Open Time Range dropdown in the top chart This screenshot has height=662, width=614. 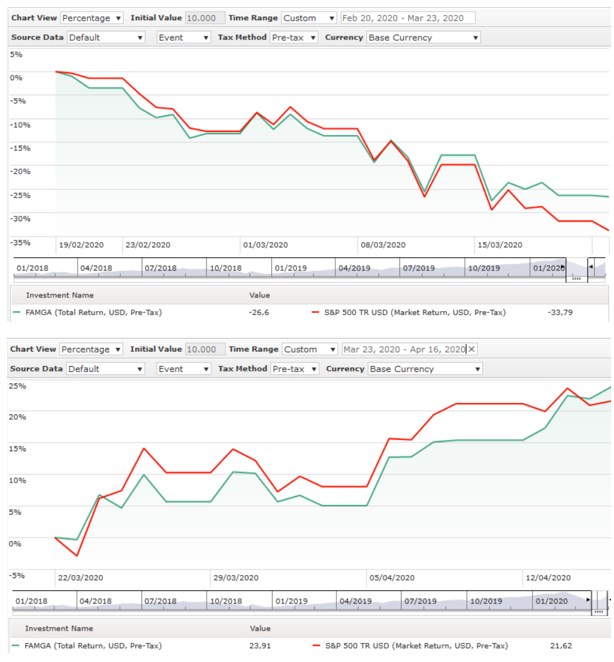tap(308, 18)
